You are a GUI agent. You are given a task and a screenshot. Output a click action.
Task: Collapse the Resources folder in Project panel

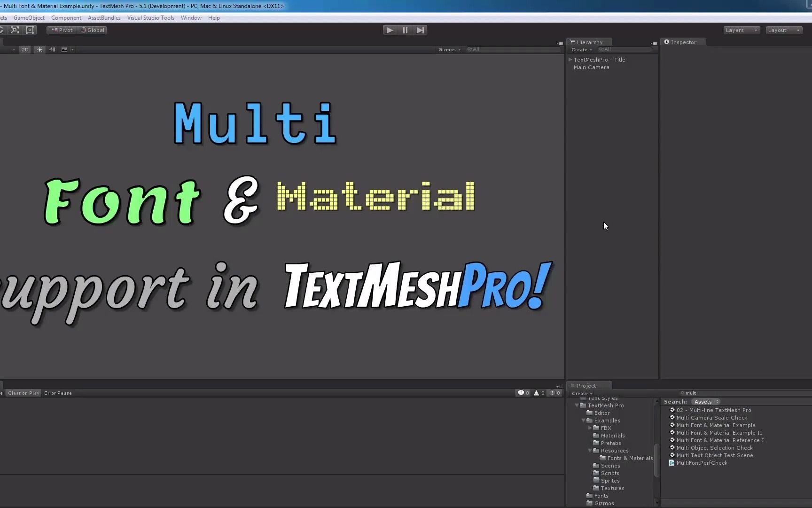tap(589, 451)
